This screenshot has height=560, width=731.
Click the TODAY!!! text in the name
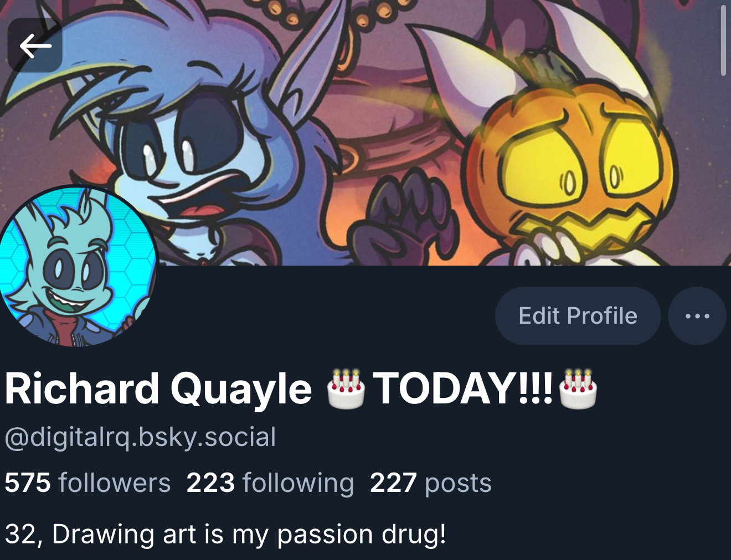tap(463, 389)
